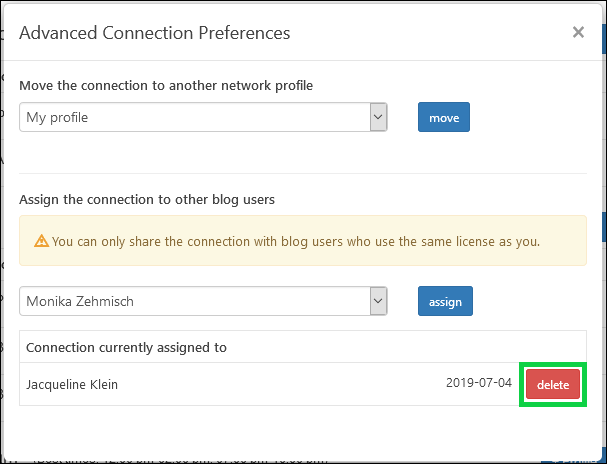Click the same license warning message text
The image size is (607, 464).
coord(296,241)
